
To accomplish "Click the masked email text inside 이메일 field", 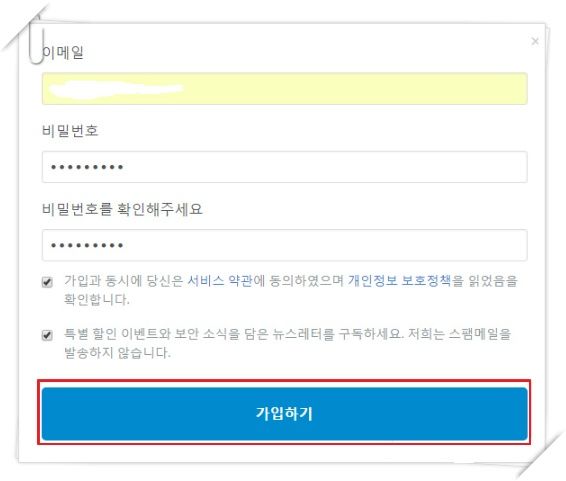I will pyautogui.click(x=116, y=89).
